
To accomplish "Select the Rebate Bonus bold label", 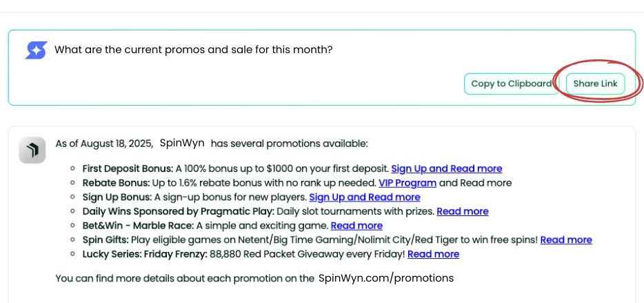I will (116, 183).
